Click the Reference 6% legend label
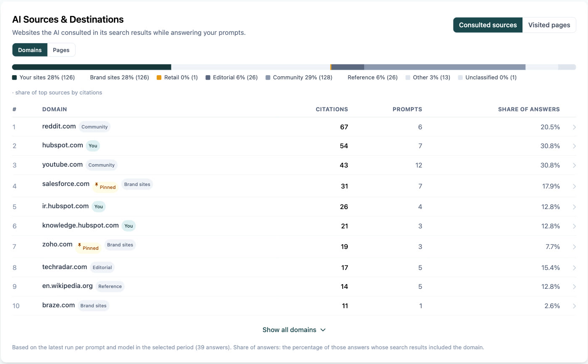This screenshot has width=588, height=364. click(373, 78)
